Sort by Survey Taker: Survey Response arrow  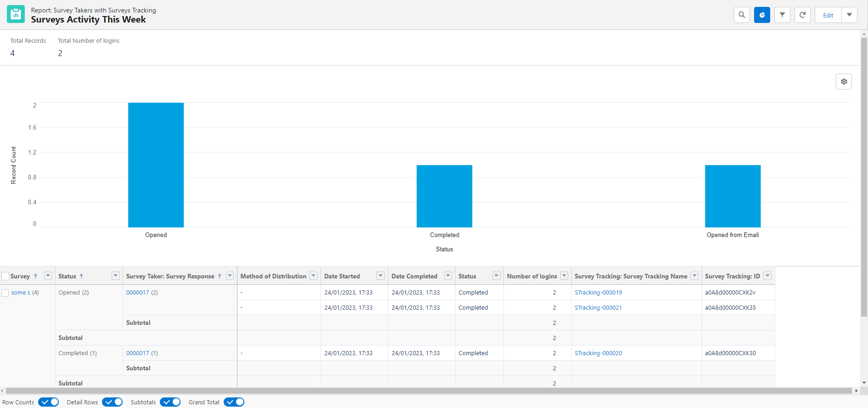(x=220, y=276)
